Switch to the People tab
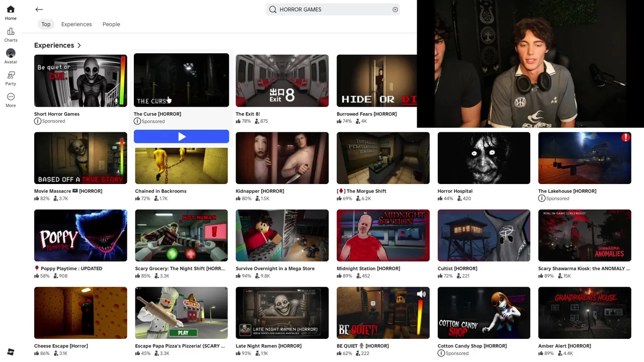 (111, 24)
